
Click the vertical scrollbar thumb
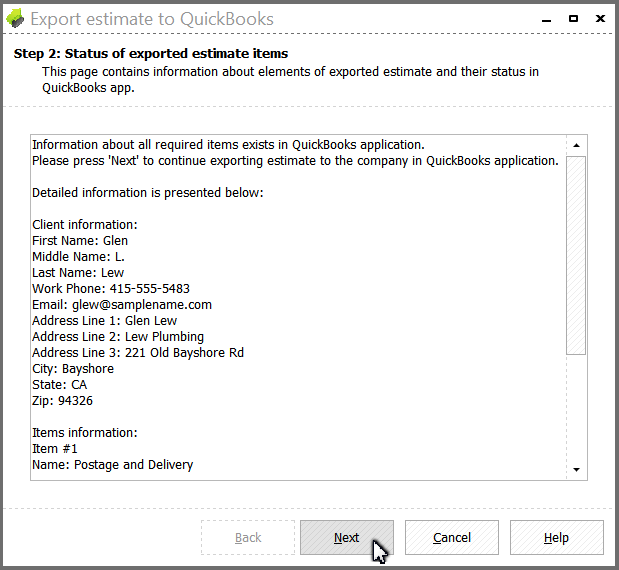click(576, 255)
